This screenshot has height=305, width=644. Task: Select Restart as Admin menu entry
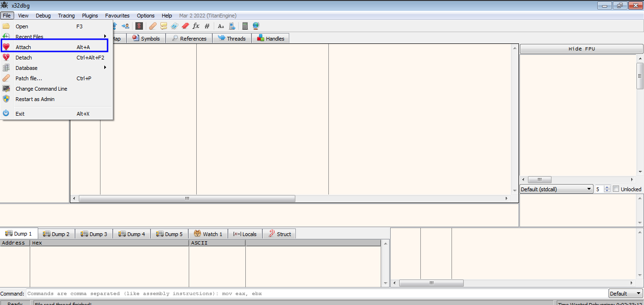point(35,99)
